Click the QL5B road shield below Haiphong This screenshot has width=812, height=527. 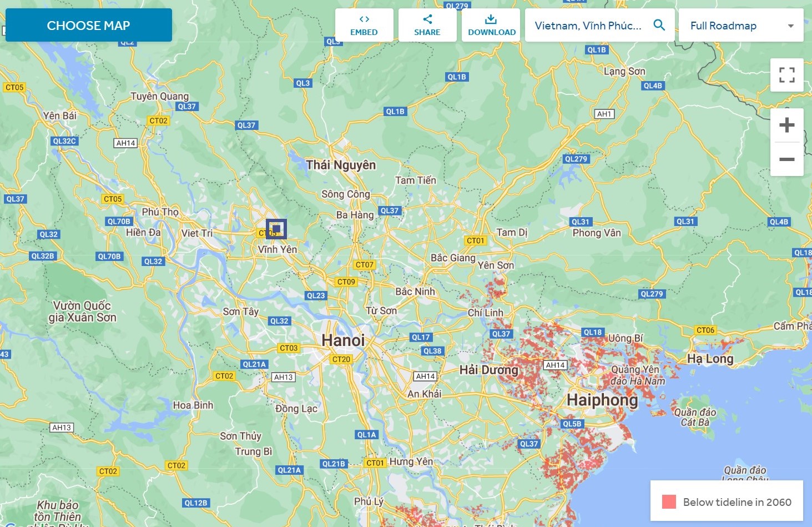click(572, 424)
